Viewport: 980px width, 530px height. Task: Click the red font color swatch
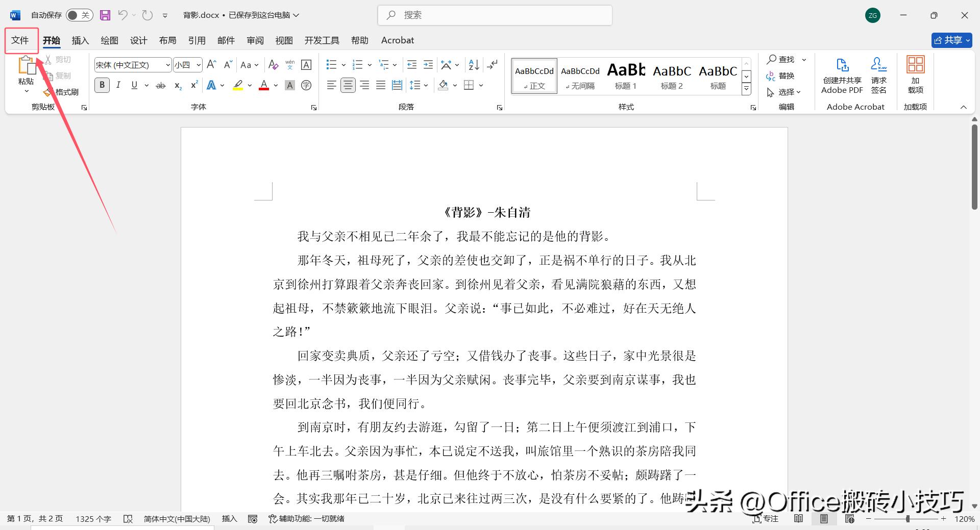(264, 85)
